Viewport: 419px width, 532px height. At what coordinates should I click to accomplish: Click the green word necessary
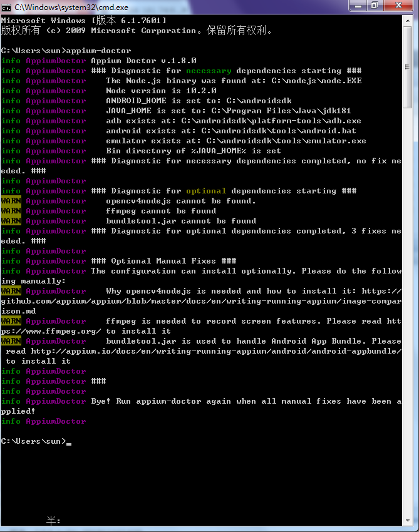pos(209,71)
